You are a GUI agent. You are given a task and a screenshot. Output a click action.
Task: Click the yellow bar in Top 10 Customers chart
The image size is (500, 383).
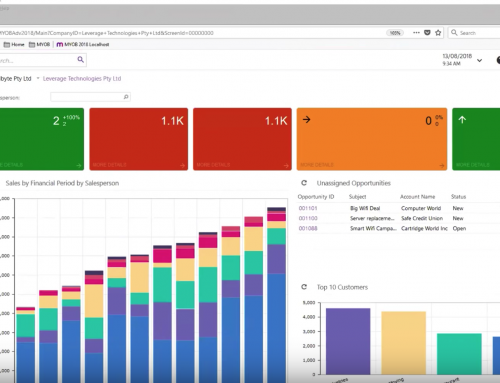pyautogui.click(x=404, y=343)
